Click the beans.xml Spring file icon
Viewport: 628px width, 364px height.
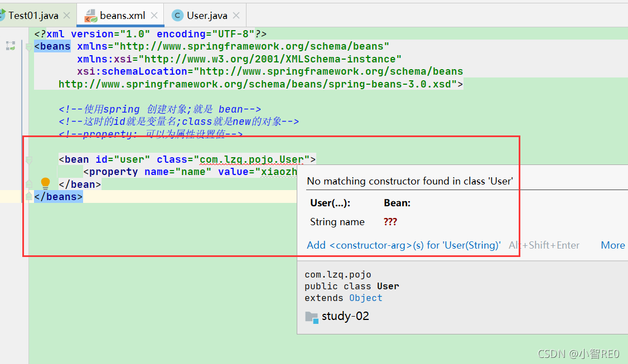tap(91, 16)
